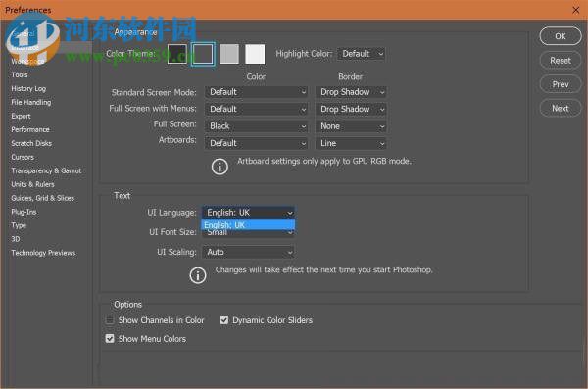Open Transparency & Gamut preferences category

coord(46,170)
